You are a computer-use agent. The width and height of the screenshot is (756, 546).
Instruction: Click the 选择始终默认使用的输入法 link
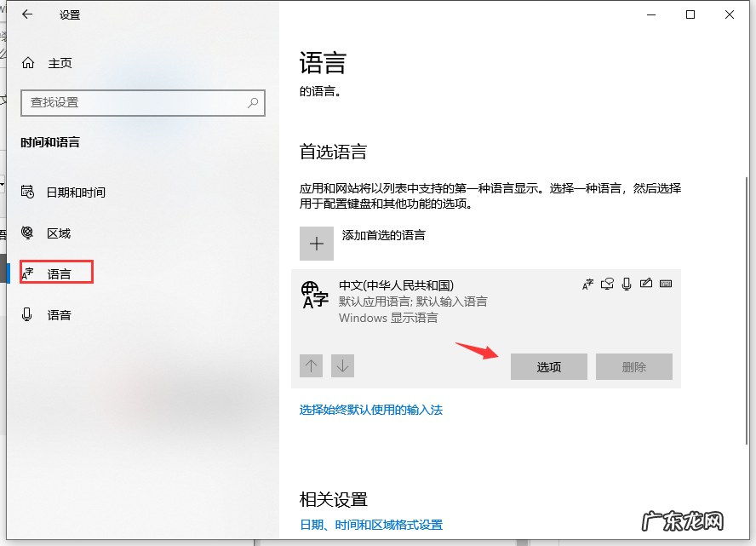(x=370, y=409)
